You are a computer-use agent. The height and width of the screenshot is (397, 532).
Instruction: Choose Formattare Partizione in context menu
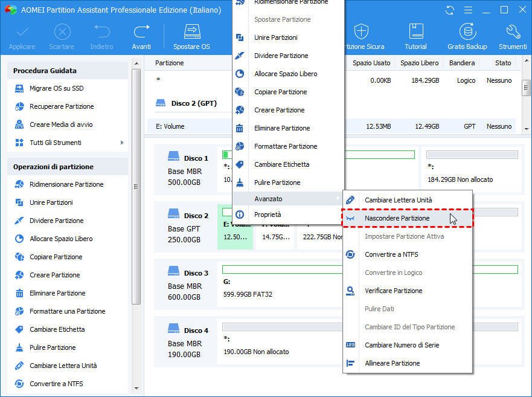coord(289,146)
